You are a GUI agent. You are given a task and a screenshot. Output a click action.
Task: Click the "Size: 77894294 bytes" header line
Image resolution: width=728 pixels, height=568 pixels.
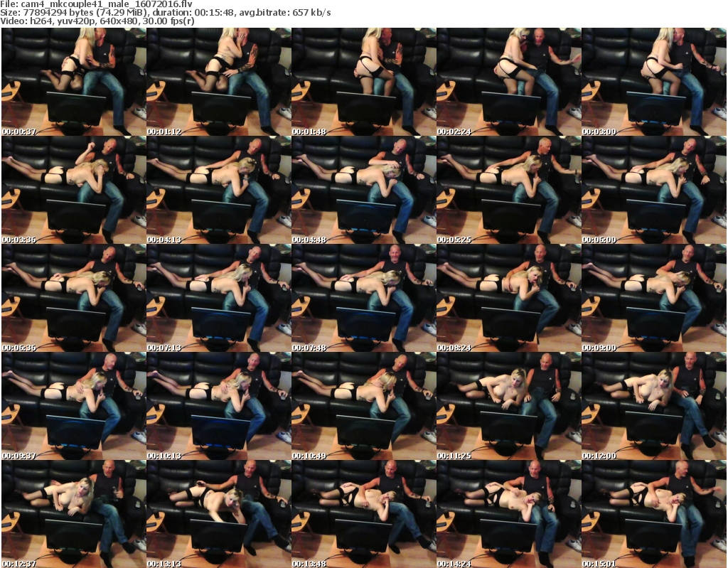166,13
